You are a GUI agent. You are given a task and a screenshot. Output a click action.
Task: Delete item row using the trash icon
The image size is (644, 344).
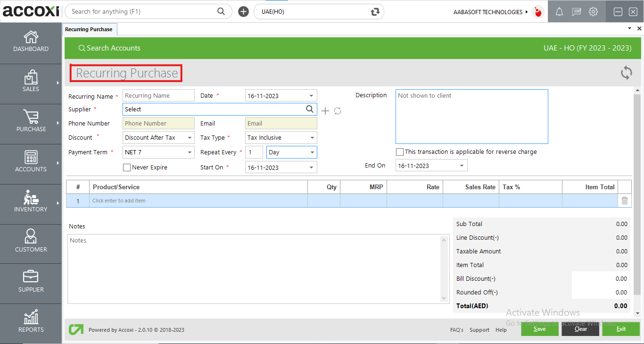pyautogui.click(x=624, y=200)
